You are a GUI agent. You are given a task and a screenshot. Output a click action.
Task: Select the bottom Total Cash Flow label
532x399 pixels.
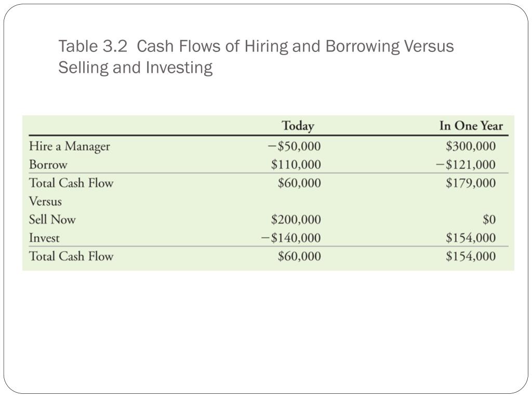tap(71, 256)
